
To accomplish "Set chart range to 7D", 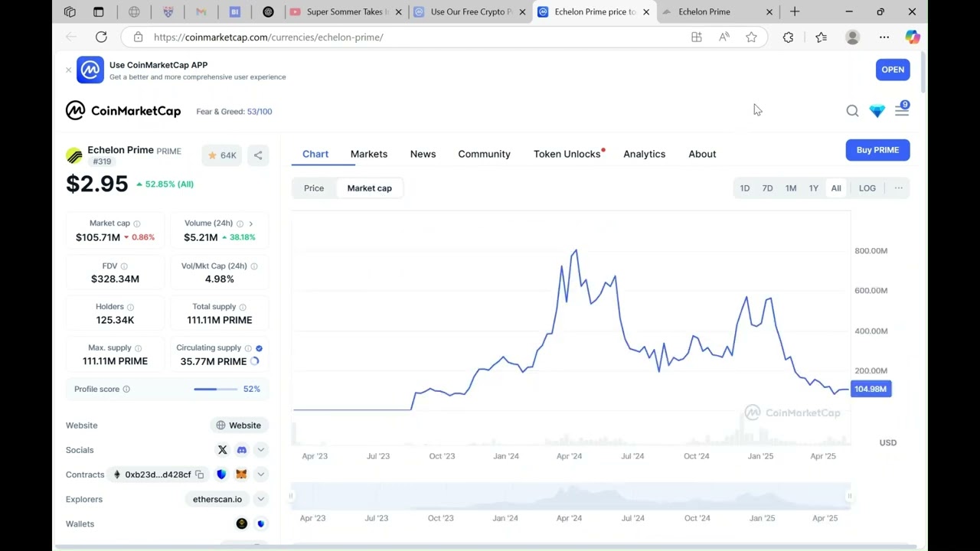I will (x=767, y=188).
